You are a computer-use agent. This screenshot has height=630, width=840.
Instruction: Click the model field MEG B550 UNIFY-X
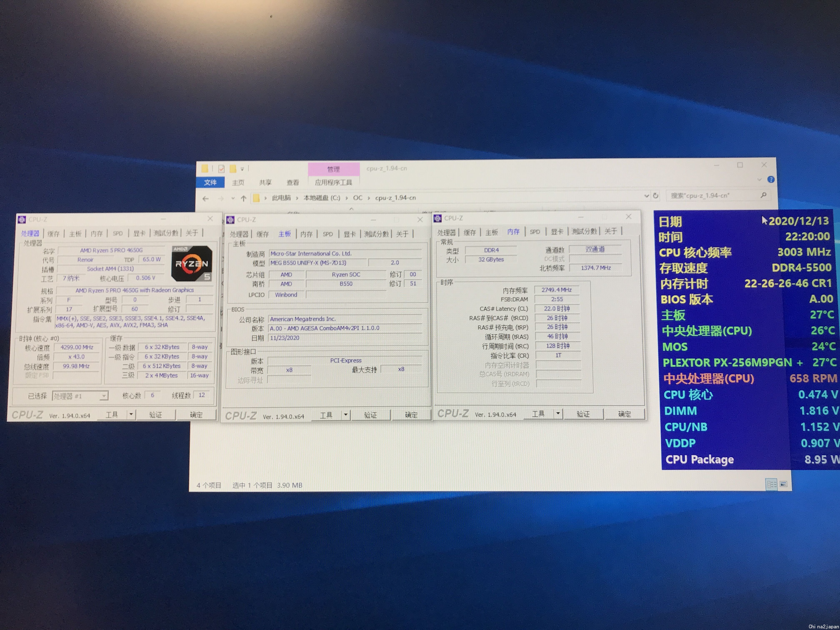(318, 263)
